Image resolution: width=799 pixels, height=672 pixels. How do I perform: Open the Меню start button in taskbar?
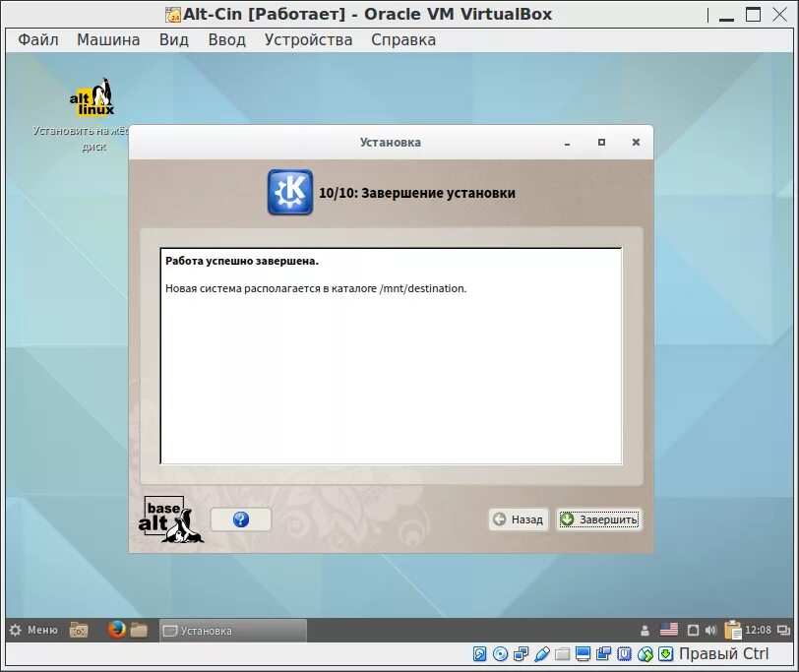34,631
